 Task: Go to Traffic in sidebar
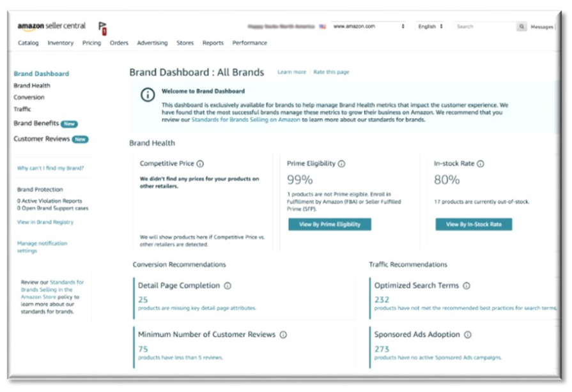[x=22, y=109]
